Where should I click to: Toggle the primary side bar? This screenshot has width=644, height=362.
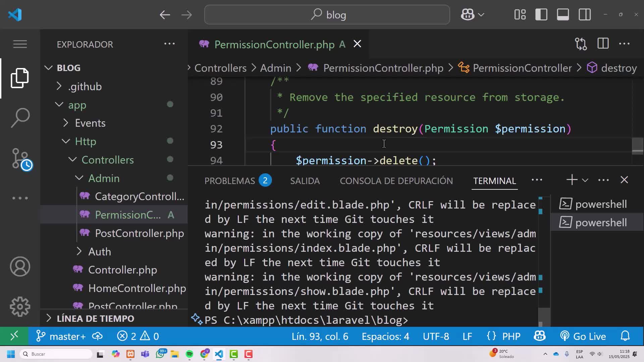[x=541, y=15]
